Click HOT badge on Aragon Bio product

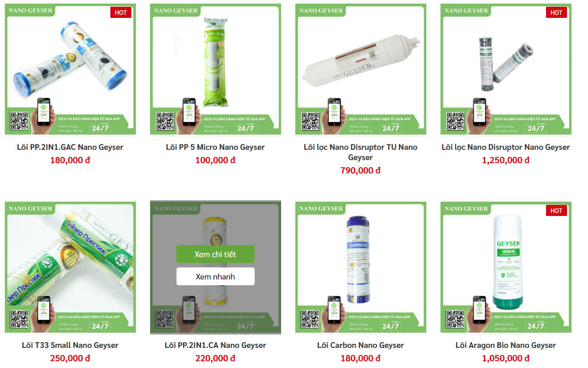click(556, 211)
